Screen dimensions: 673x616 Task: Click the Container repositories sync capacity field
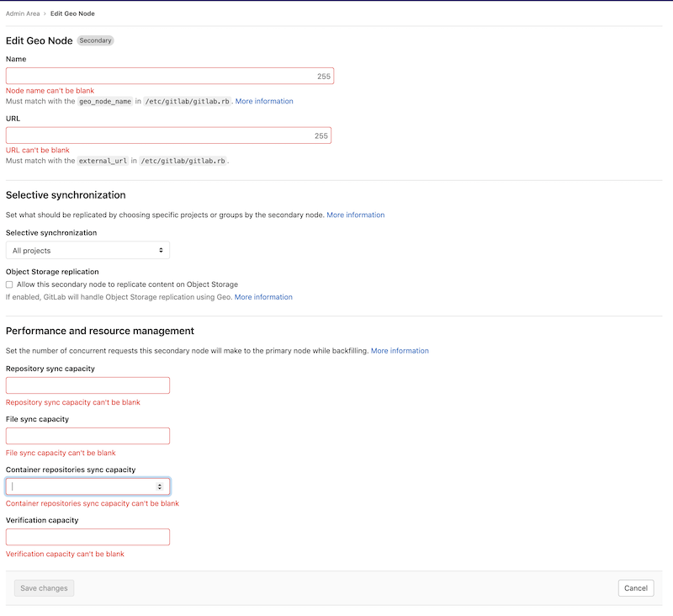pos(76,486)
